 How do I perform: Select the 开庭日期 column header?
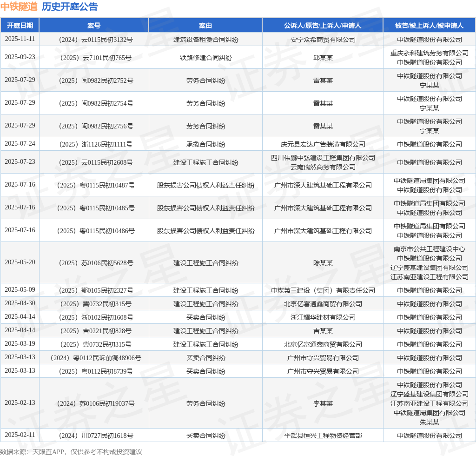pyautogui.click(x=20, y=26)
